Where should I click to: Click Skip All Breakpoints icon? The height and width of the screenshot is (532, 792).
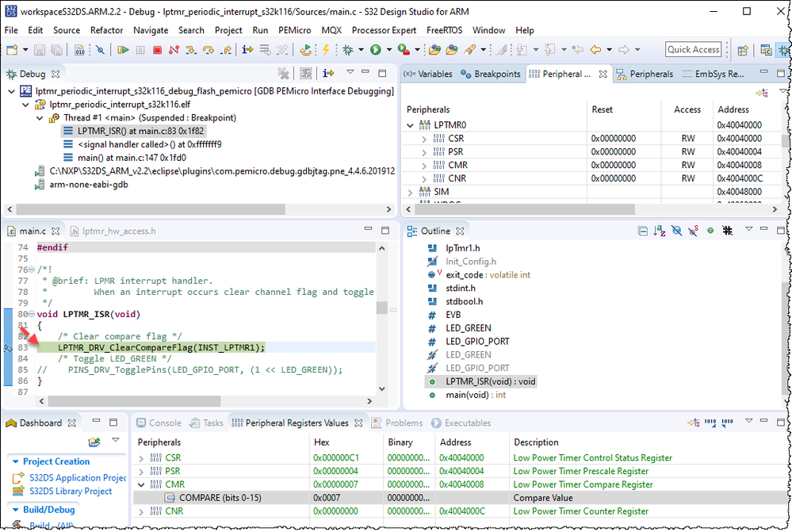100,50
